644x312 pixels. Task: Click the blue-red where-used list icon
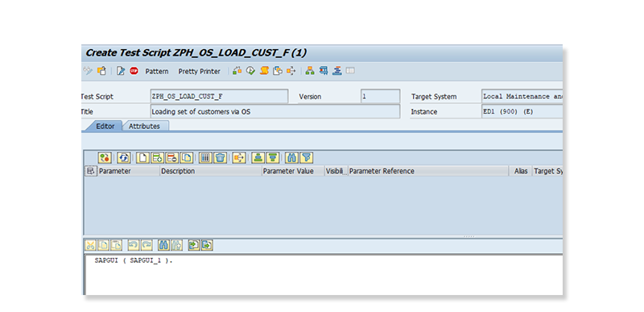coord(324,71)
